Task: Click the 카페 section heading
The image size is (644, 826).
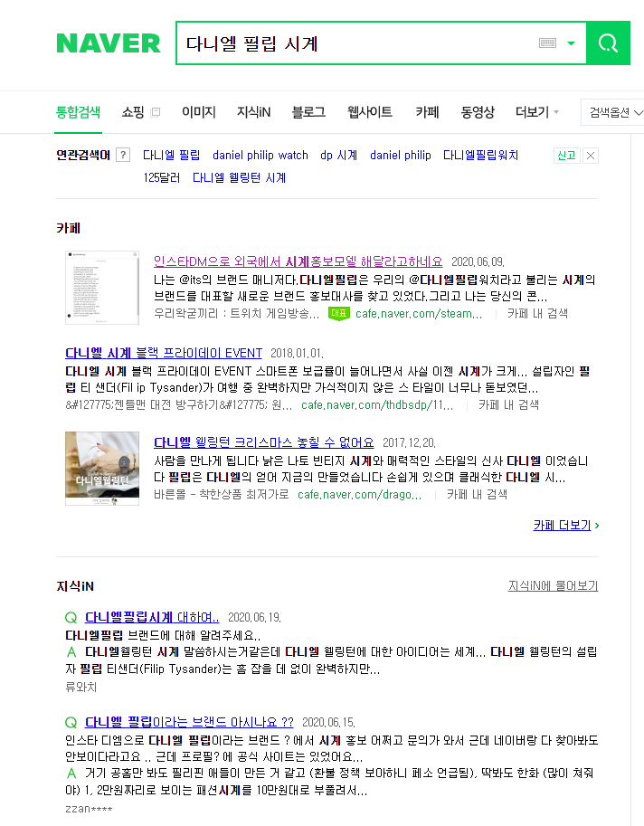Action: click(69, 228)
